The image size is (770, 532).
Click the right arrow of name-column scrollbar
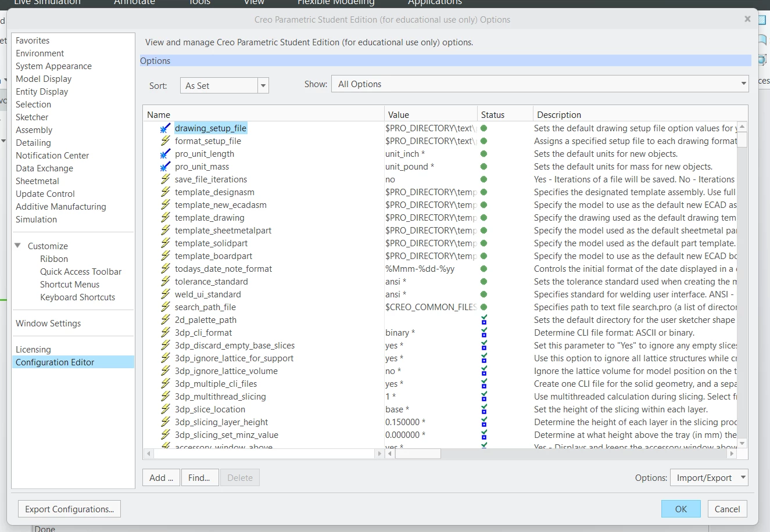tap(379, 454)
